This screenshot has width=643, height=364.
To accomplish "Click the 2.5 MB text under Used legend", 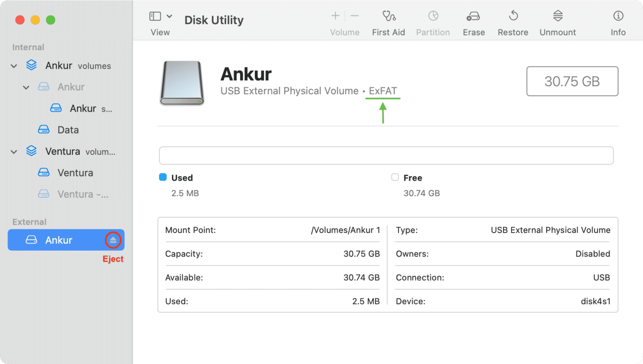I will pos(185,193).
